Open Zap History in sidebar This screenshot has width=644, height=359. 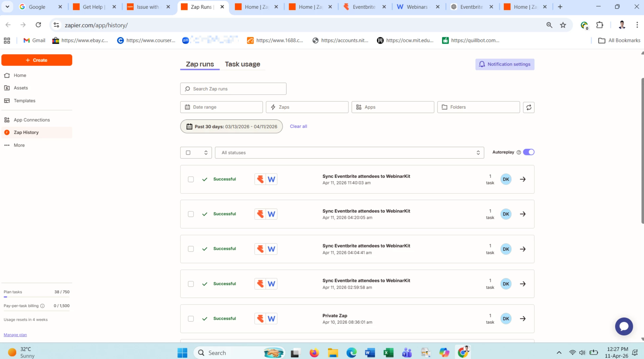tap(26, 132)
